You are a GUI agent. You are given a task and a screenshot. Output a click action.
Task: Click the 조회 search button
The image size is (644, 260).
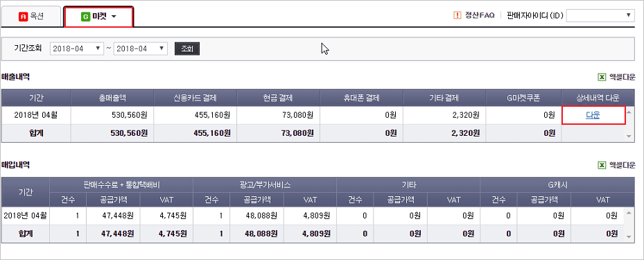pyautogui.click(x=187, y=49)
